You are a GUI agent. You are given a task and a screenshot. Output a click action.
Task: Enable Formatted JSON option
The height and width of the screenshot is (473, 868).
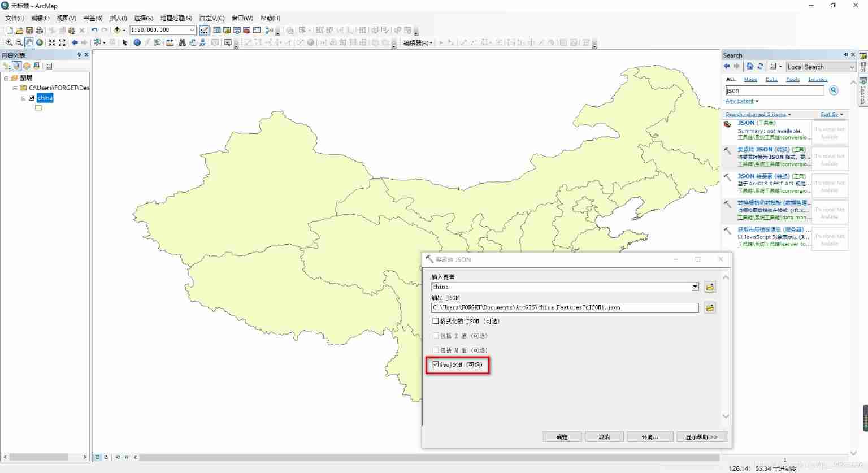click(436, 321)
